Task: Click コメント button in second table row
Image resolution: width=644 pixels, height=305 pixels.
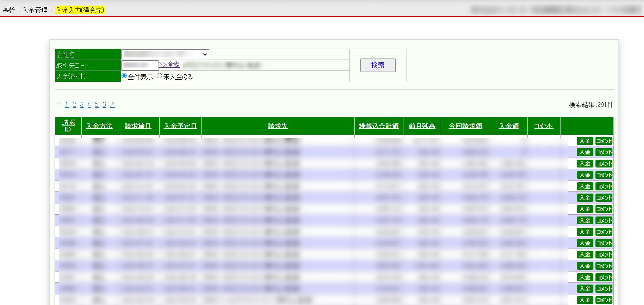Action: pyautogui.click(x=604, y=152)
